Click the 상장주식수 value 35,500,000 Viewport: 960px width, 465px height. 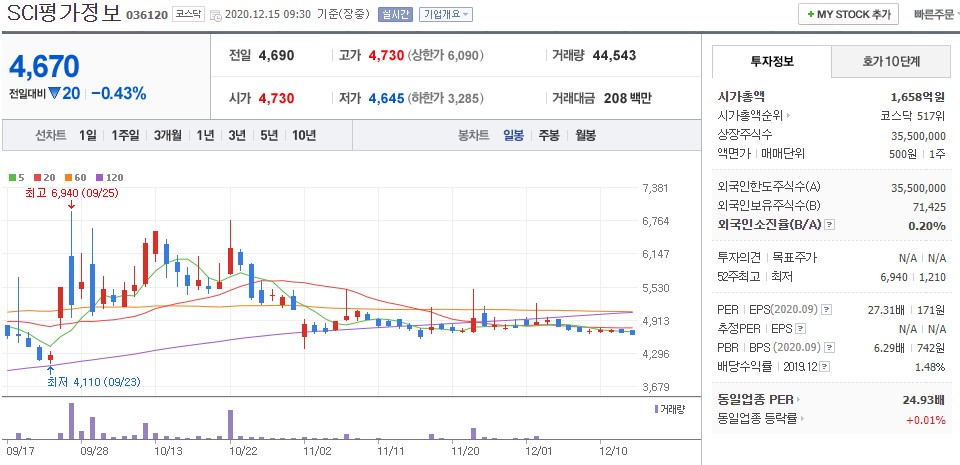click(x=918, y=135)
